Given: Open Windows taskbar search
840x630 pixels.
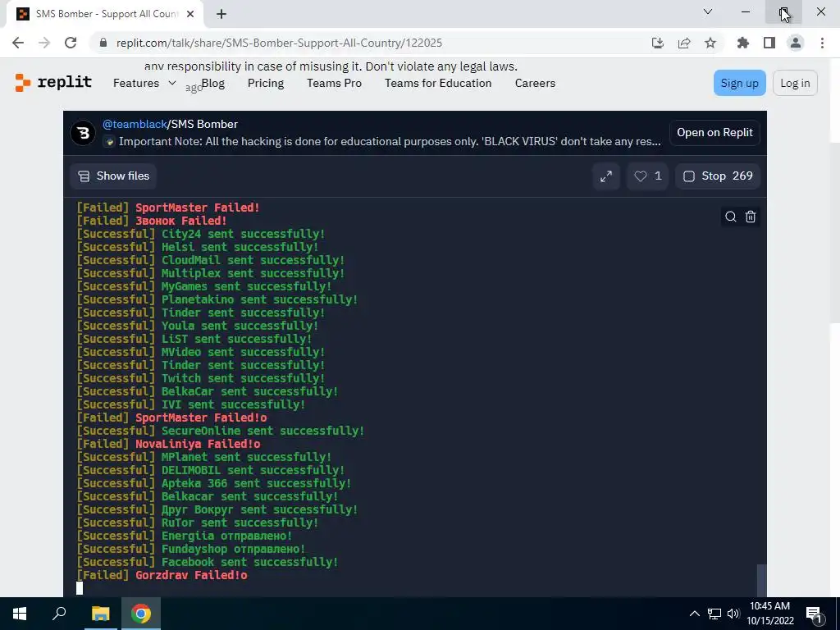Looking at the screenshot, I should click(x=59, y=614).
